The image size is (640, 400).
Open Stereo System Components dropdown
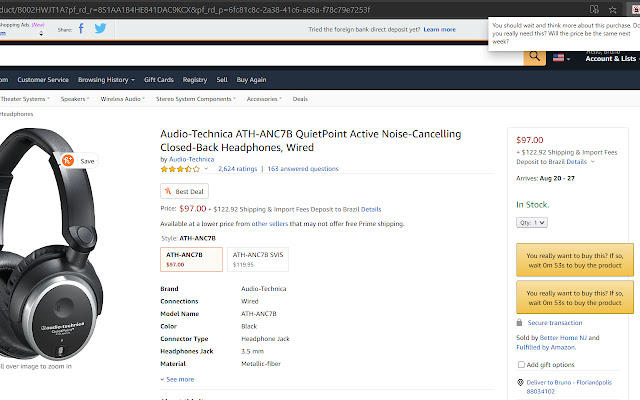196,99
